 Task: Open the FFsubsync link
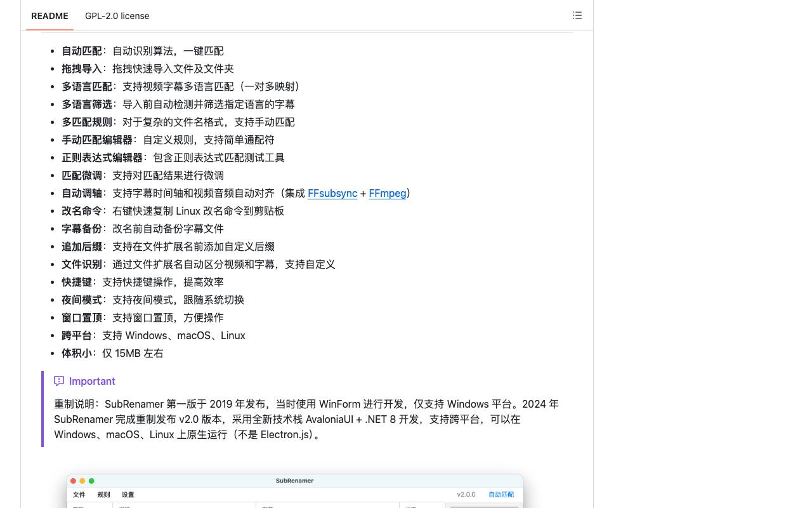click(x=332, y=193)
